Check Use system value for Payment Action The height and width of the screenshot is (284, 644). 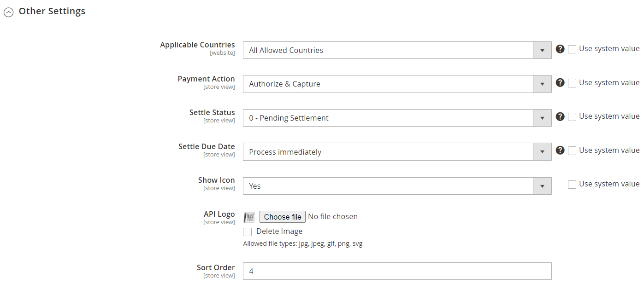click(572, 83)
